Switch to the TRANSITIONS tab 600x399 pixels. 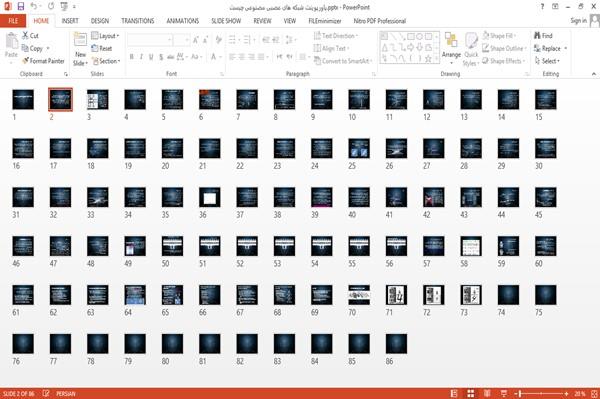click(x=138, y=21)
